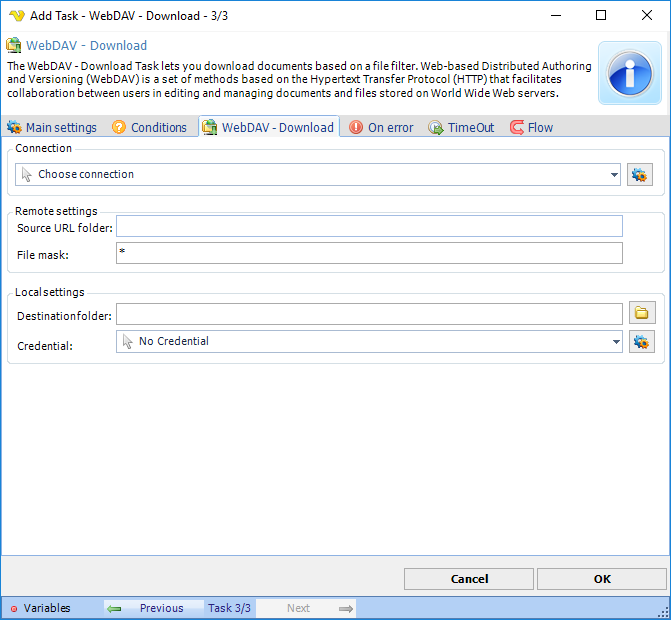
Task: Expand the No Credential dropdown
Action: (x=616, y=341)
